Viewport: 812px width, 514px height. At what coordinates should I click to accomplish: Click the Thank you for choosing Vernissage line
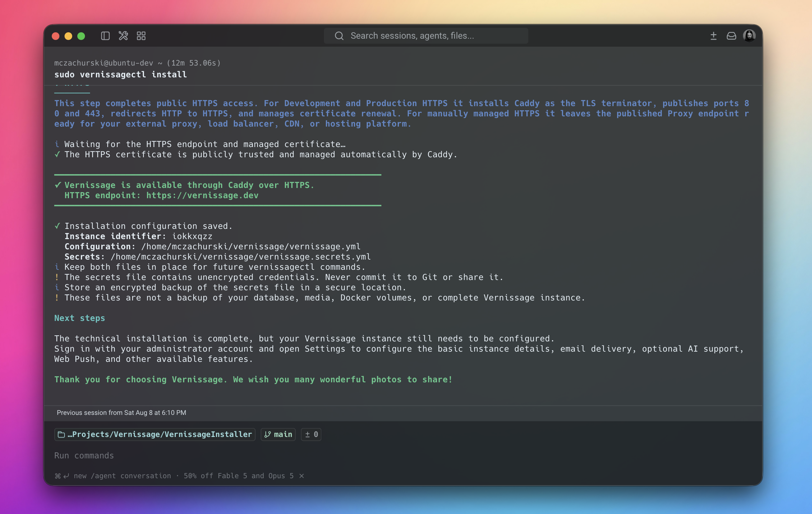253,380
